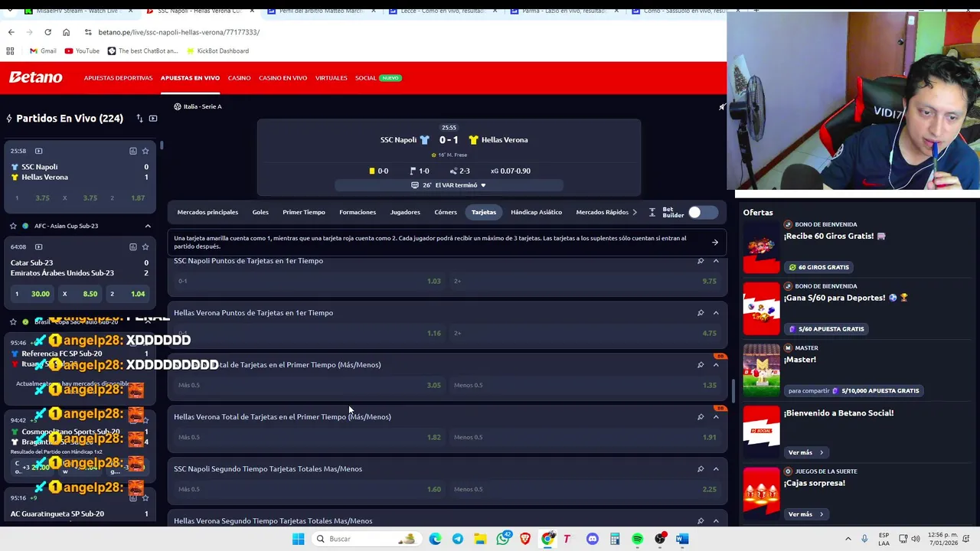Open the Formaciones tab
This screenshot has height=551, width=980.
pos(358,212)
